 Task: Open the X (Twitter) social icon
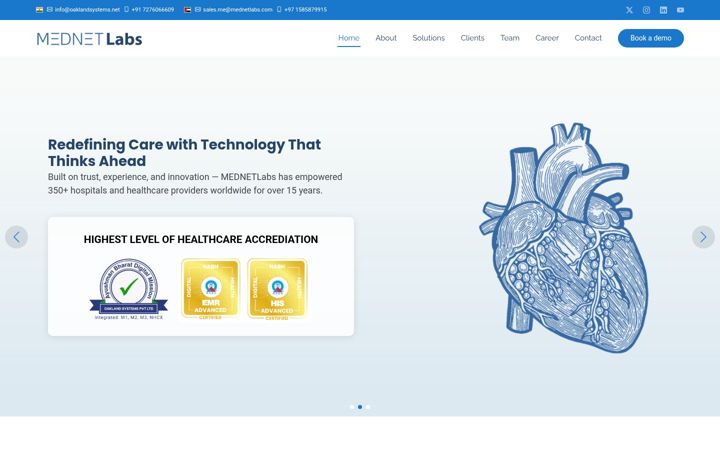629,10
